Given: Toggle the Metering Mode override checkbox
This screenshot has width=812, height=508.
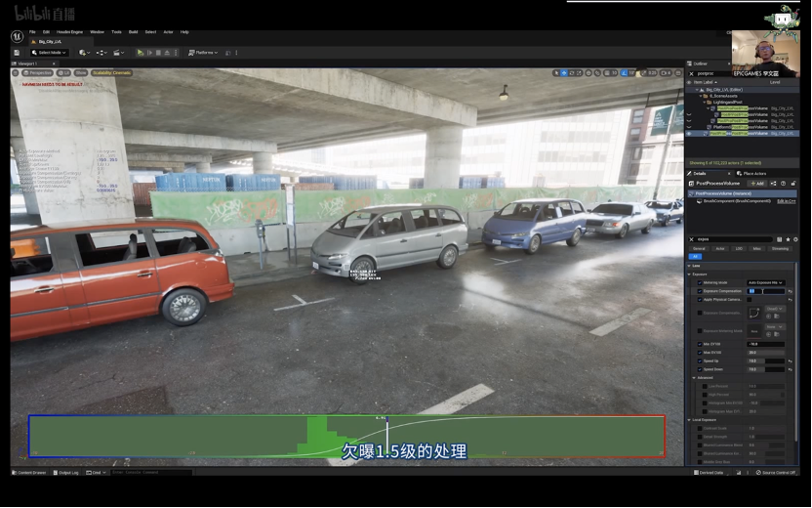Looking at the screenshot, I should 700,282.
